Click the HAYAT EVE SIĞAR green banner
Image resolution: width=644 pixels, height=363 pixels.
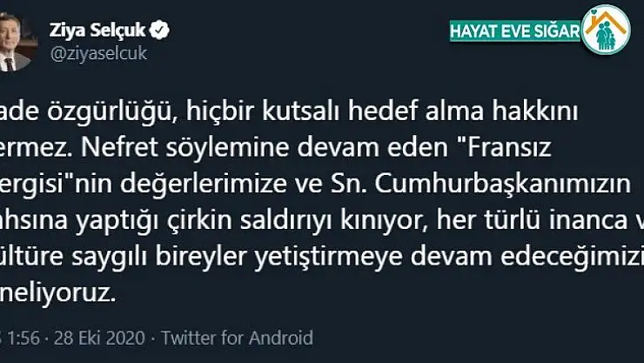coord(513,32)
